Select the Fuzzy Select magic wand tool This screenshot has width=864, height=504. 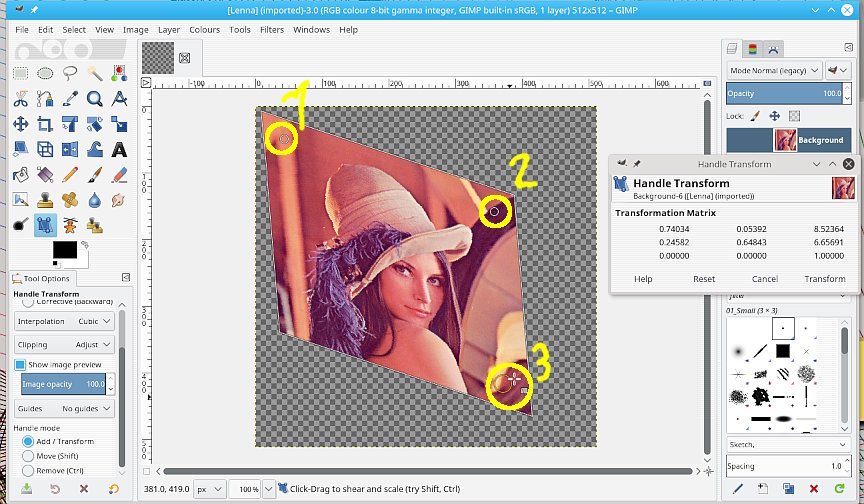[95, 73]
